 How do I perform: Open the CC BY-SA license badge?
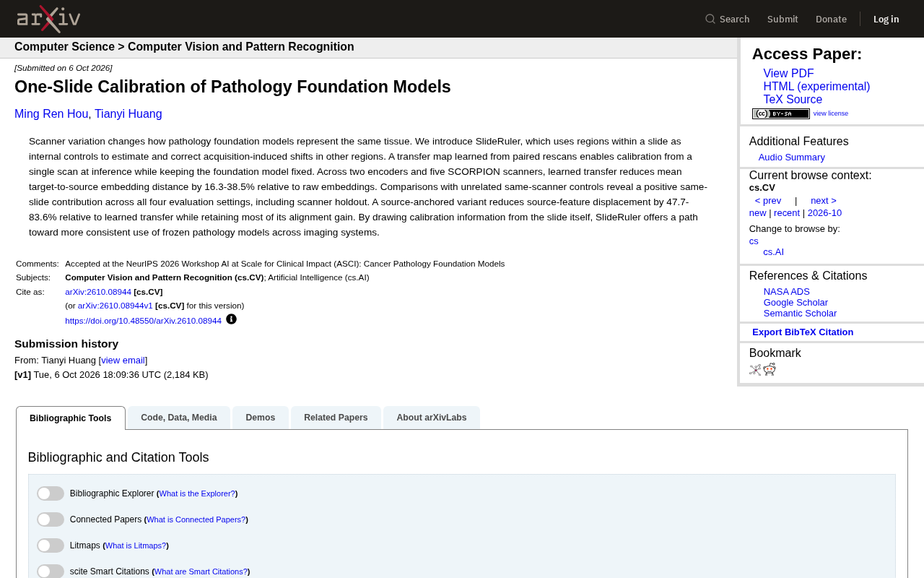coord(781,113)
